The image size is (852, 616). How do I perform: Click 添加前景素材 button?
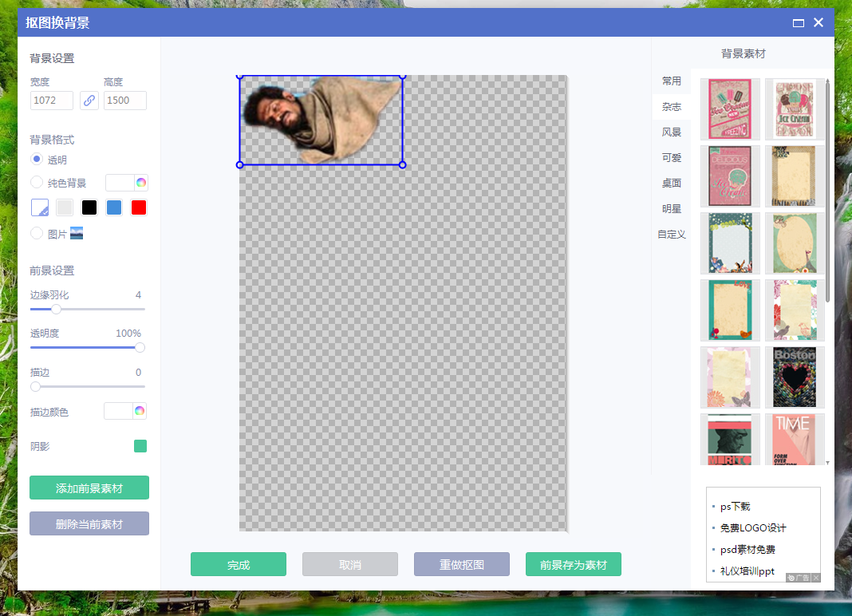point(89,488)
